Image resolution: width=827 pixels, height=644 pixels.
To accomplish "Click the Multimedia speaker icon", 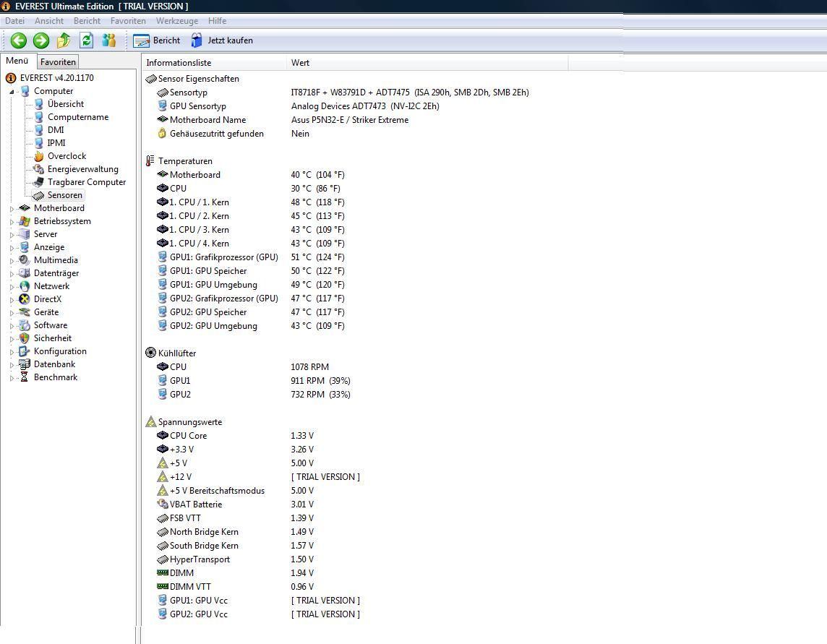I will click(x=25, y=260).
